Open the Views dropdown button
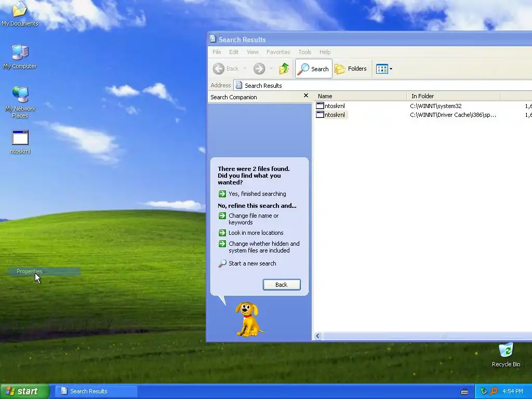 [x=384, y=69]
